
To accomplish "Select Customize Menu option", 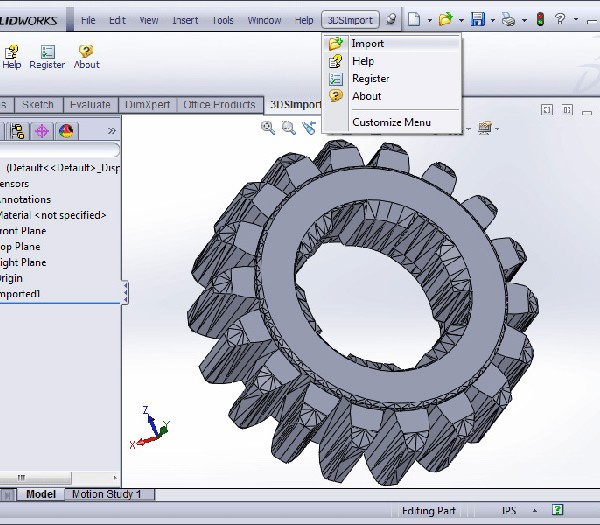I will point(391,122).
